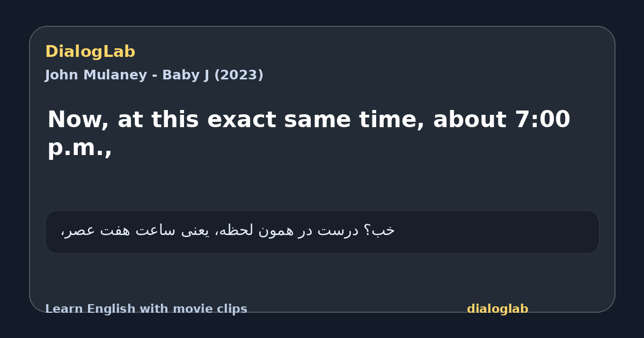Click the 'Learn English with movie clips' tagline
Viewport: 644px width, 338px height.
(x=146, y=309)
